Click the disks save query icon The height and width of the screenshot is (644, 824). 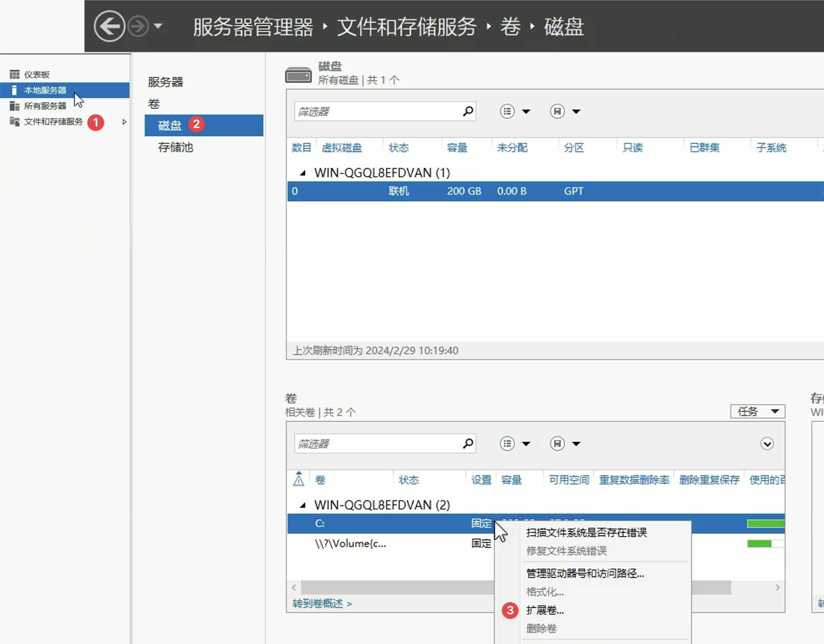(557, 112)
